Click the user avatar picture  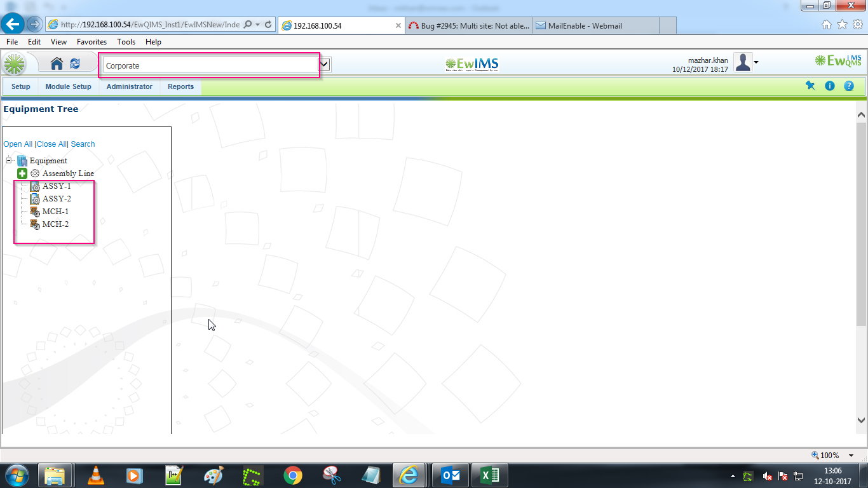click(x=743, y=62)
